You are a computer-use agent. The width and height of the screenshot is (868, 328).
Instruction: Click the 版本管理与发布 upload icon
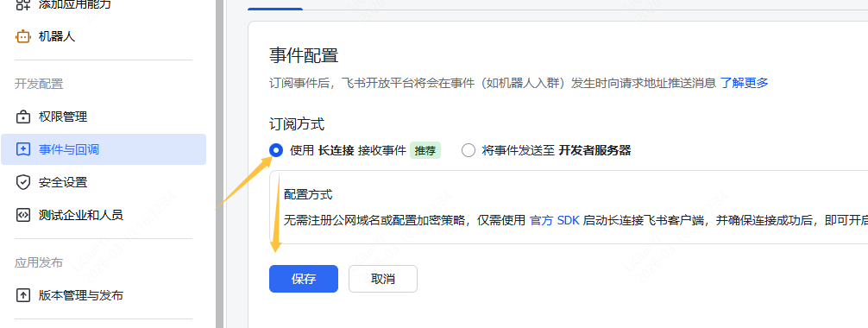[22, 295]
